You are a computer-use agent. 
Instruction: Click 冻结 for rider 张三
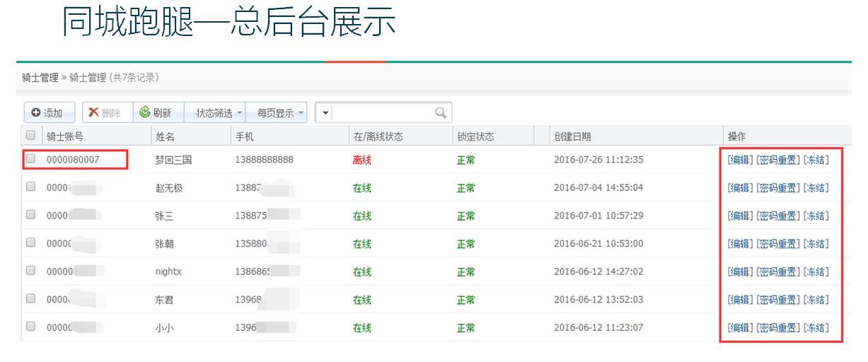[816, 216]
